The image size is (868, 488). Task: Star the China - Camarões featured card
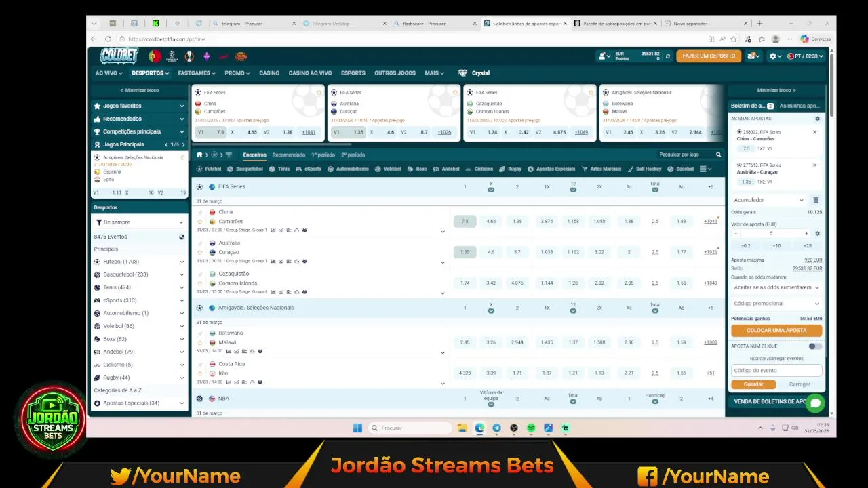pos(319,92)
